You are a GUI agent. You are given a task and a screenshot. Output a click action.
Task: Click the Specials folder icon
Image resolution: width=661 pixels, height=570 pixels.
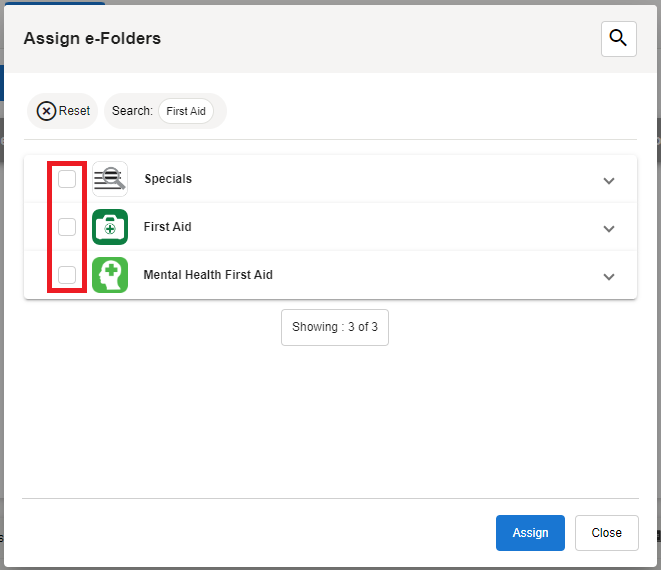point(110,179)
